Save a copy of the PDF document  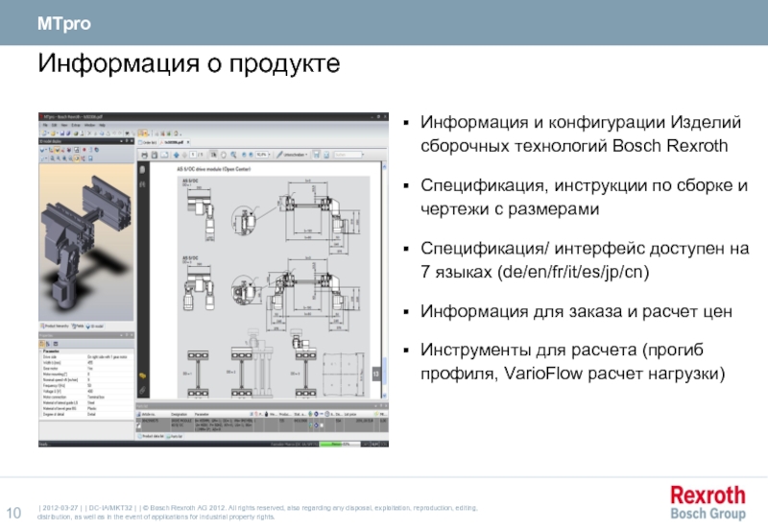point(155,155)
